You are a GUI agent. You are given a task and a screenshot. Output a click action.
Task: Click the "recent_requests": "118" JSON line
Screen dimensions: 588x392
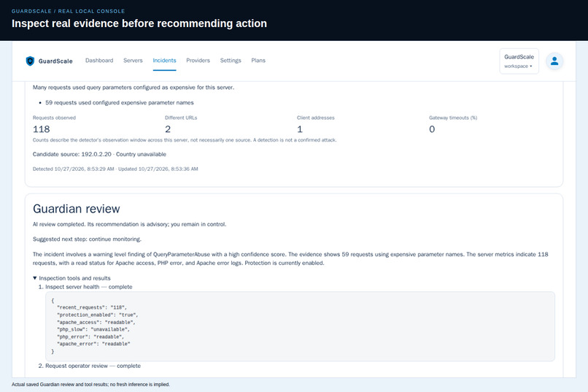click(x=92, y=307)
